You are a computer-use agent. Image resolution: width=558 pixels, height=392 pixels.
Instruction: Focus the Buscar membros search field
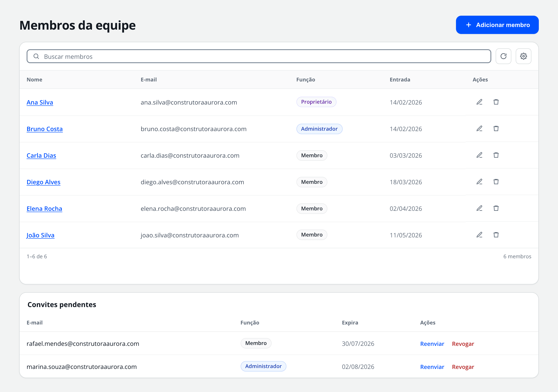259,56
